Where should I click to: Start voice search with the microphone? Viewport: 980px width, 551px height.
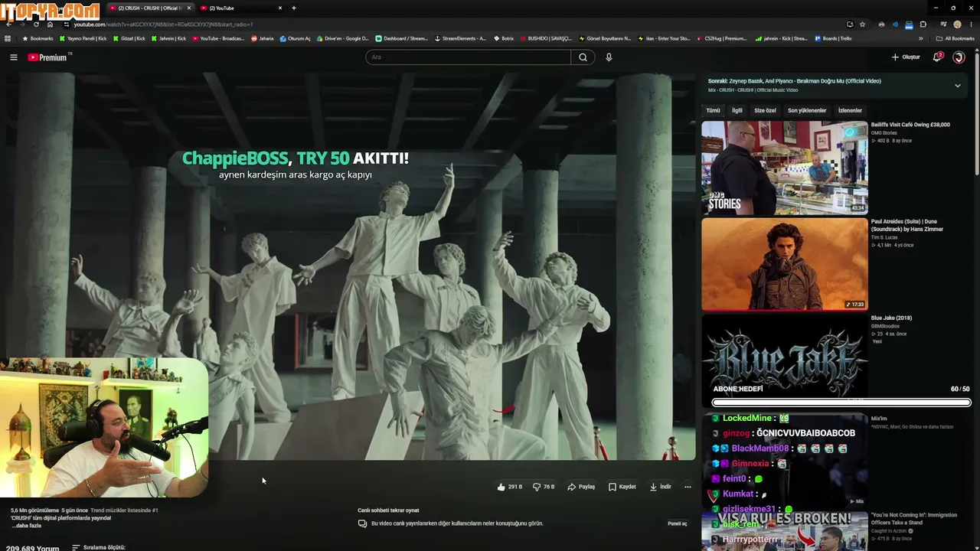609,57
